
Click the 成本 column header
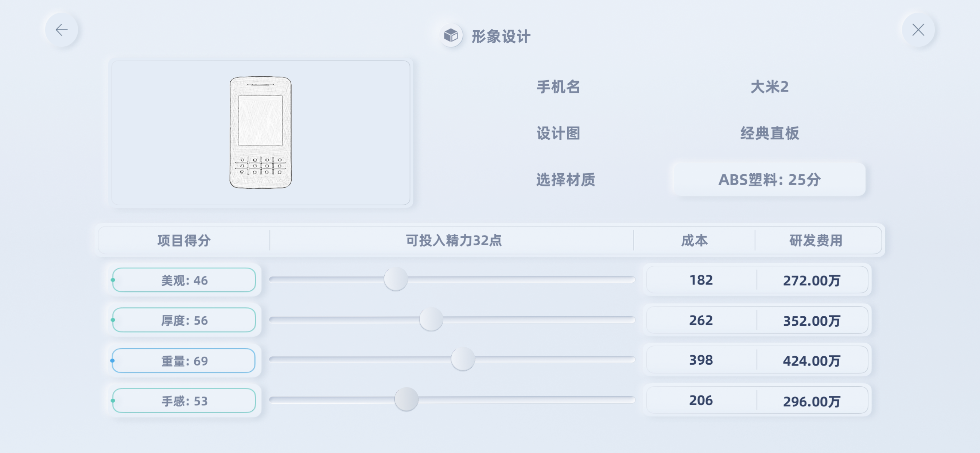pyautogui.click(x=694, y=241)
